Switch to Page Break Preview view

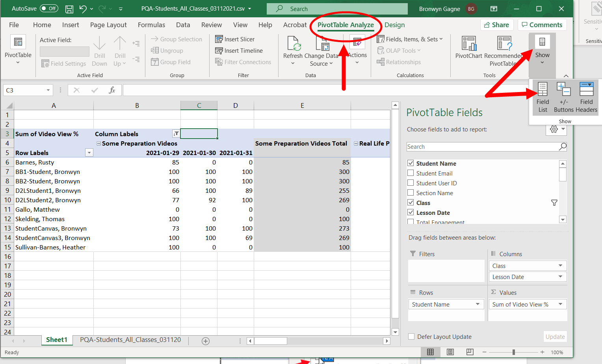point(470,352)
